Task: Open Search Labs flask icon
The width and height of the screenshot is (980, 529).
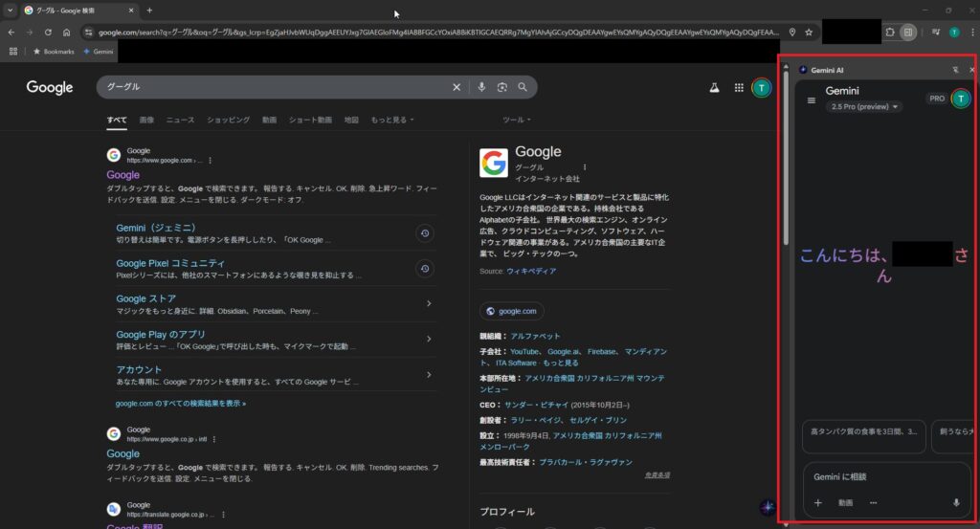Action: tap(714, 88)
